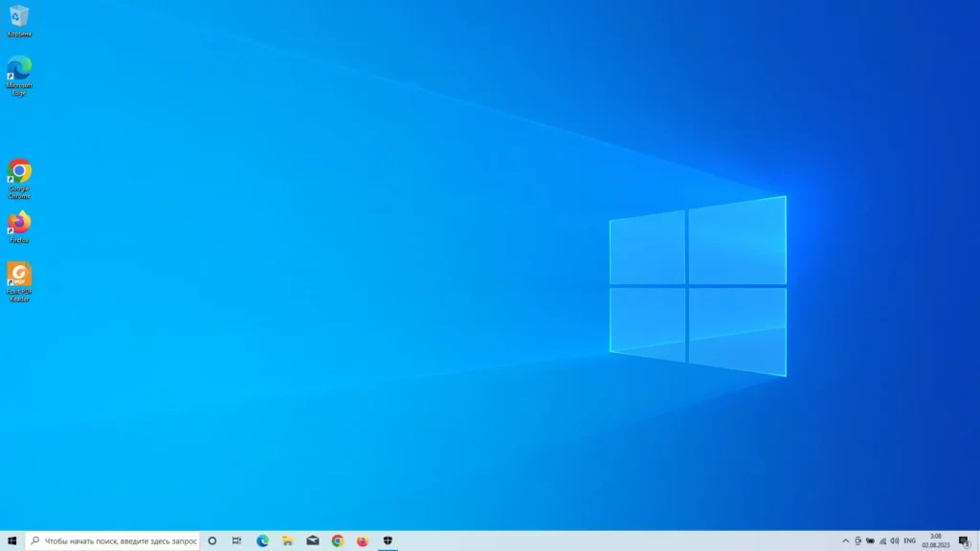Open the network status tray icon
This screenshot has height=551, width=980.
(x=882, y=540)
